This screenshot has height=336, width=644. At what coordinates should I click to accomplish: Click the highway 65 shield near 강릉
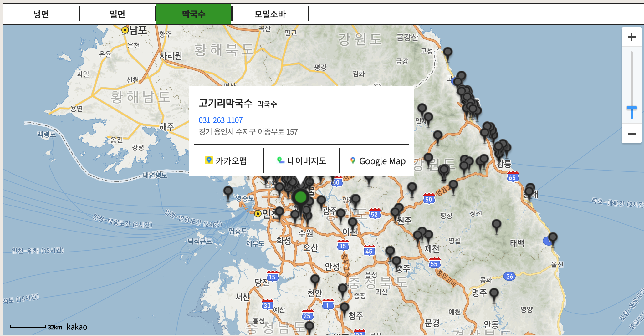pyautogui.click(x=513, y=177)
